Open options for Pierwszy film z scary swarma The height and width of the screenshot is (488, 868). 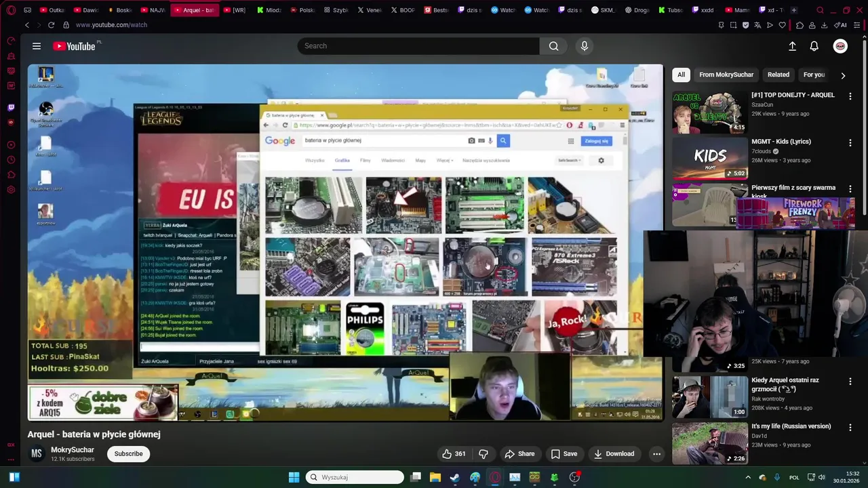point(850,189)
